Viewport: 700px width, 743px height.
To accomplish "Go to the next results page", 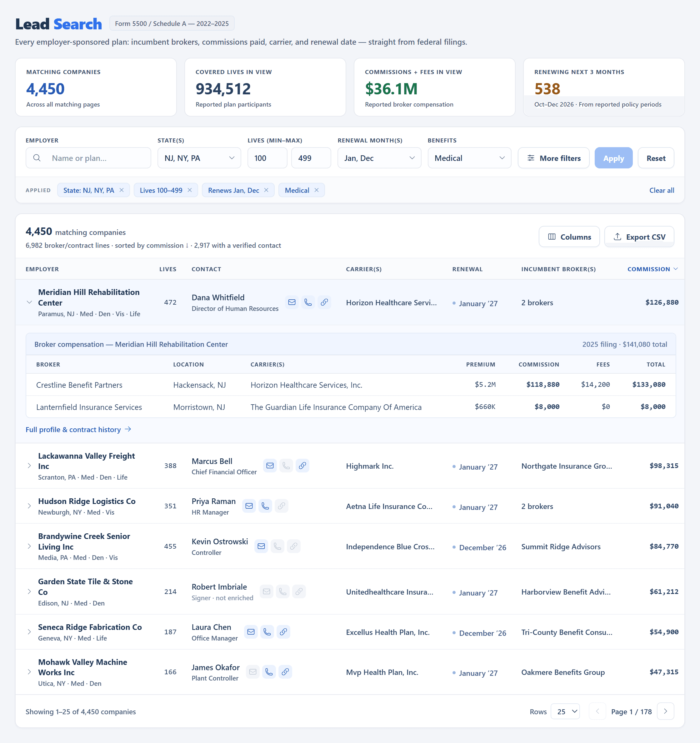I will [x=666, y=711].
